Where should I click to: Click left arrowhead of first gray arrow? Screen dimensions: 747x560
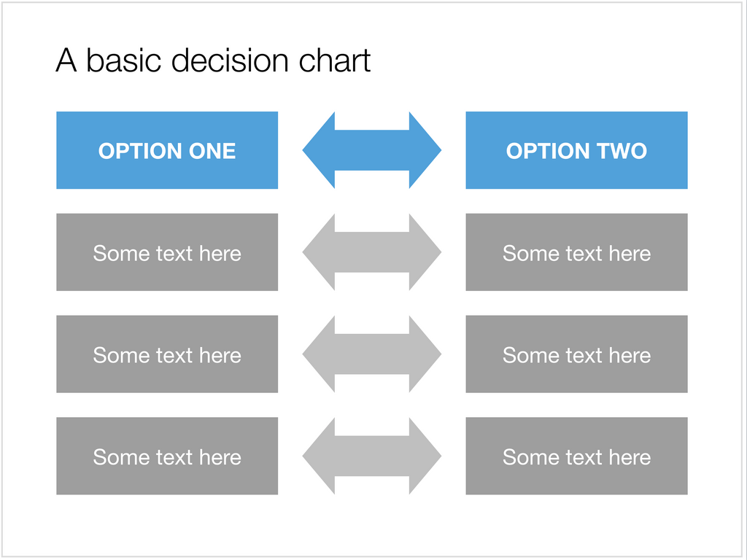(319, 252)
